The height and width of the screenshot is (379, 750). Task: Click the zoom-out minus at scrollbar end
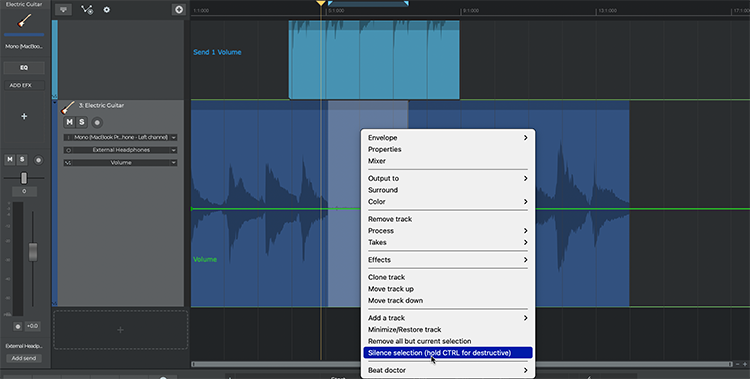(x=738, y=364)
